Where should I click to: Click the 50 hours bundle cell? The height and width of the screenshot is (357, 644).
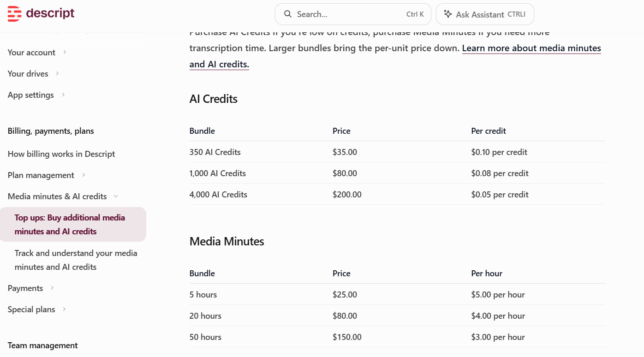click(x=205, y=337)
